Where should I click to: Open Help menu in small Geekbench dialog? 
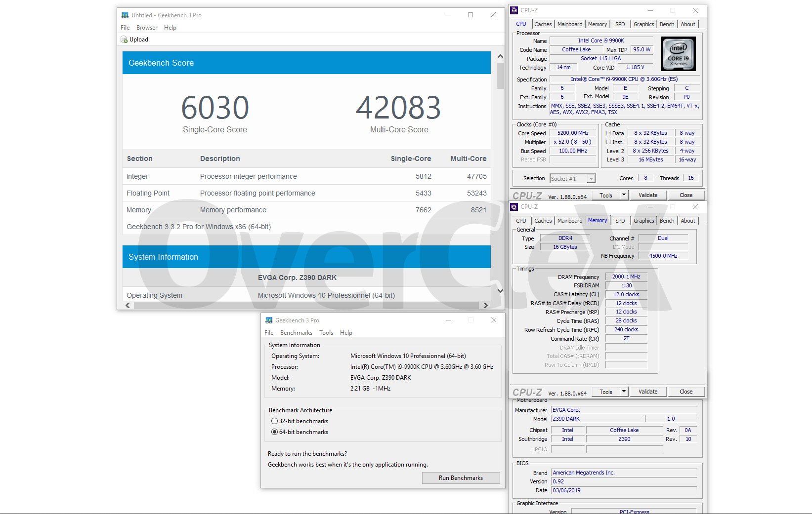click(346, 333)
